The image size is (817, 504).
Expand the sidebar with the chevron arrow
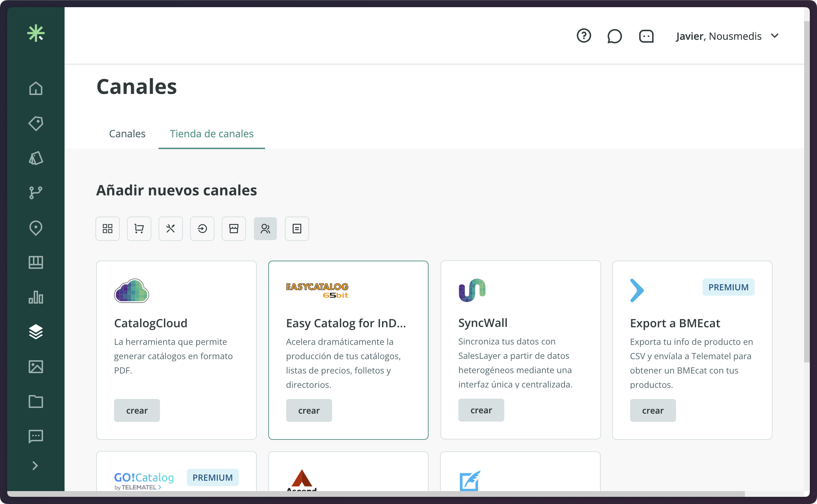pyautogui.click(x=35, y=466)
